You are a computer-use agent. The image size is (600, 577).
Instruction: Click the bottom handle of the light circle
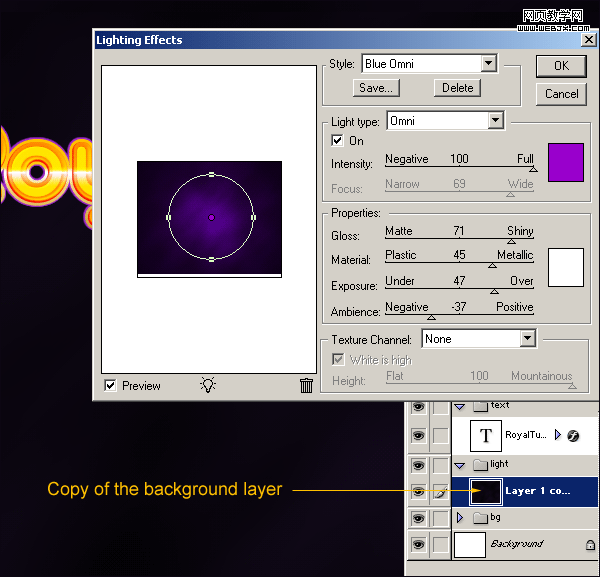pos(211,259)
